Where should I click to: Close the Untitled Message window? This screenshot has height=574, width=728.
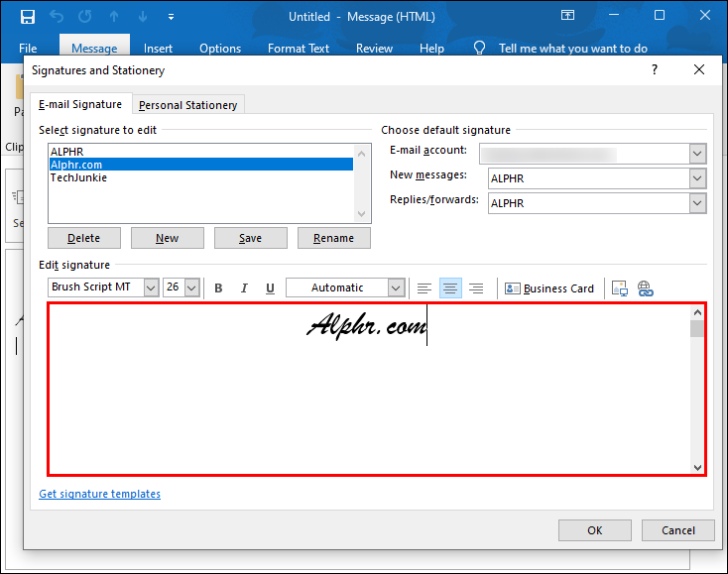tap(705, 15)
